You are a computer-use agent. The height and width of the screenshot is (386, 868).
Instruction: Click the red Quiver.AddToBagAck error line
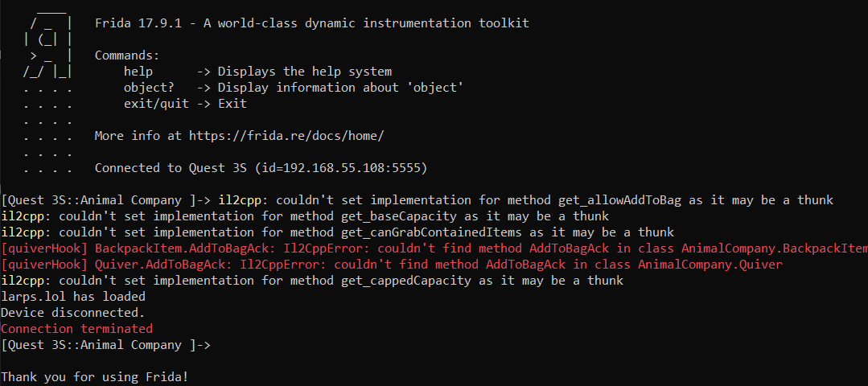pyautogui.click(x=392, y=265)
